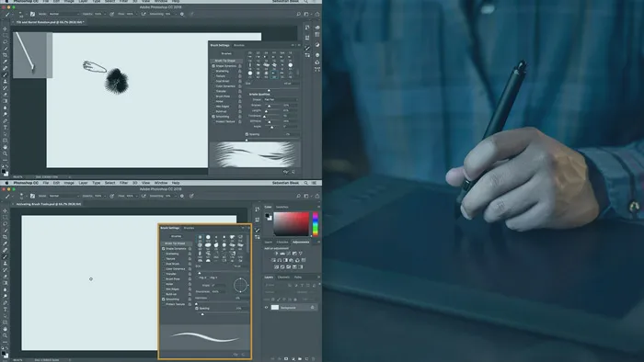Select the Path Selection tool in bottom window
Image resolution: width=644 pixels, height=362 pixels.
(5, 316)
